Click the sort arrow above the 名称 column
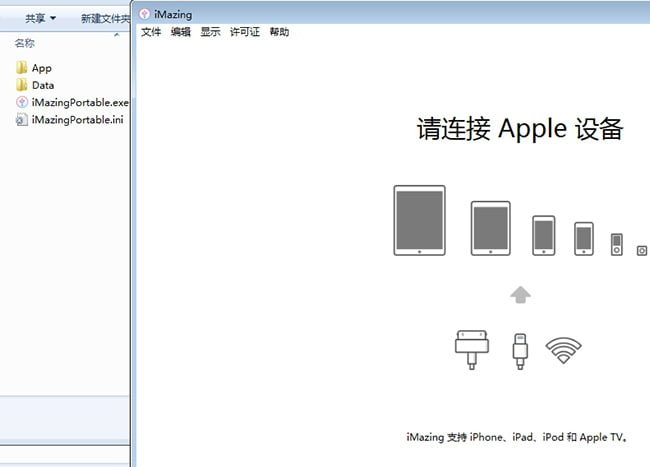This screenshot has height=467, width=650. tap(116, 35)
